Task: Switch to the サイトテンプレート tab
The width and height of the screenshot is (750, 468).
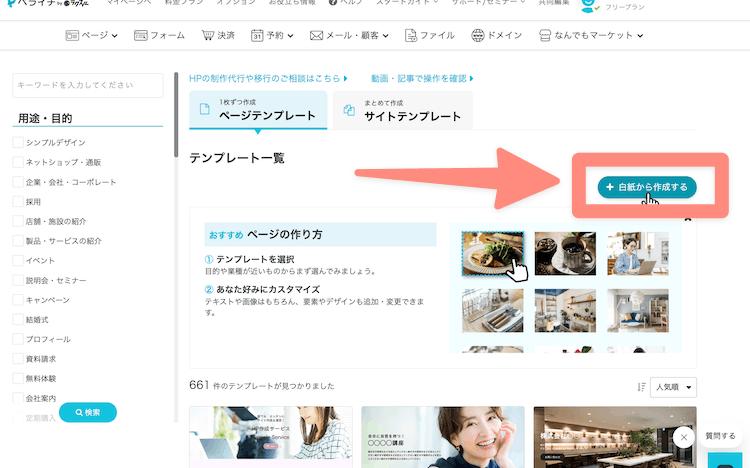Action: (403, 110)
